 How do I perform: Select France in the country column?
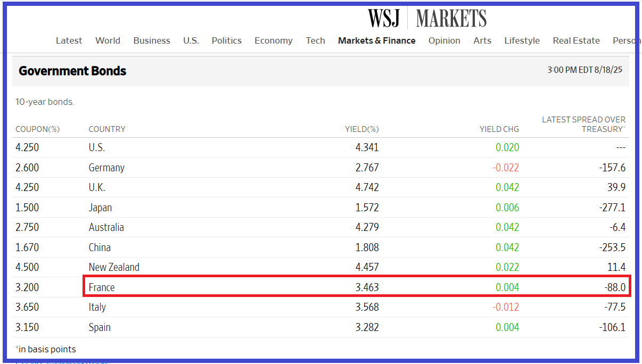click(102, 287)
